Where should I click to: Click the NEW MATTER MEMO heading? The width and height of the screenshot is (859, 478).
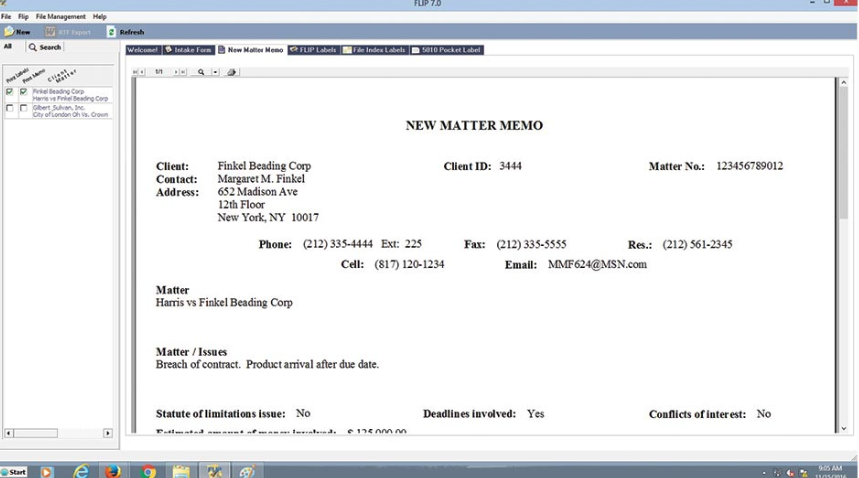coord(474,125)
